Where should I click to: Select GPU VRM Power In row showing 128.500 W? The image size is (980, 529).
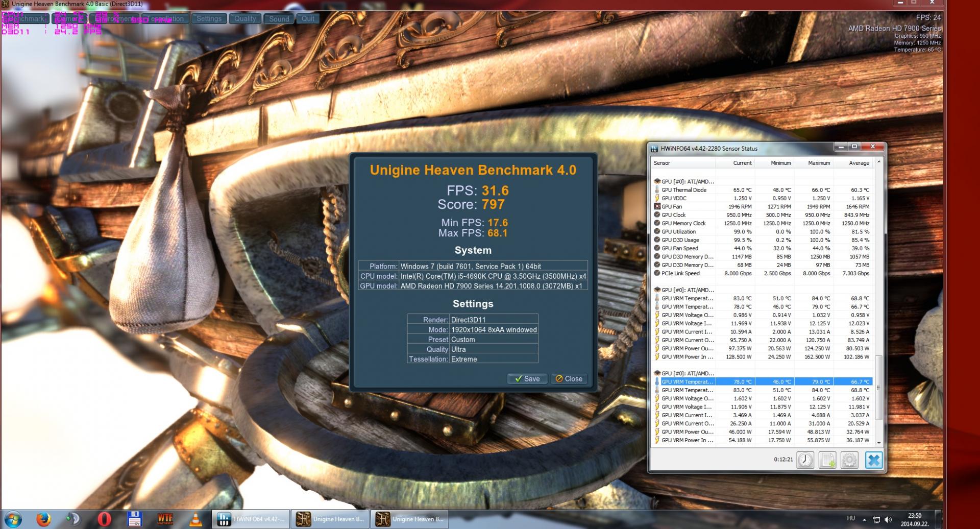(763, 357)
